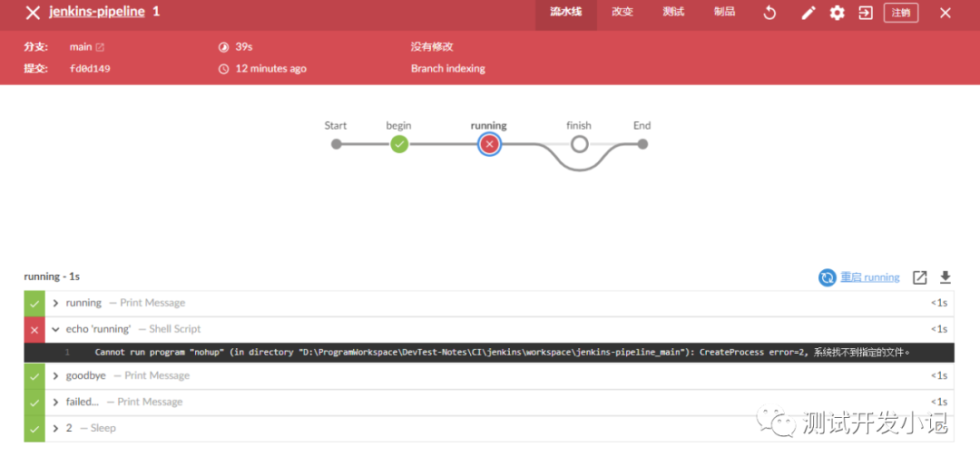
Task: Open the jenkins-pipeline project link
Action: [97, 12]
